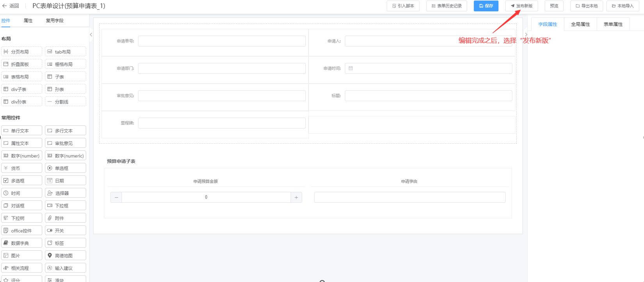Open the 表单属性 tab
This screenshot has height=282, width=644.
pos(613,24)
